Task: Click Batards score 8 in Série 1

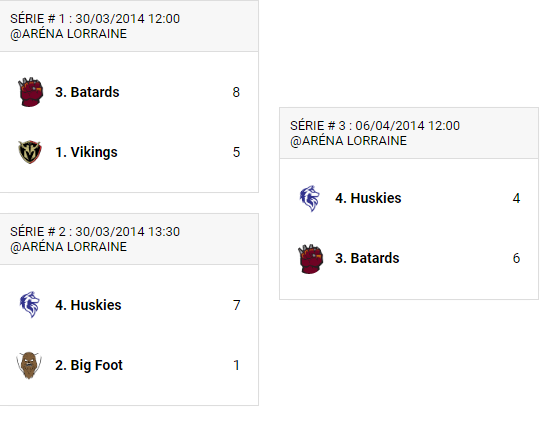Action: [236, 92]
